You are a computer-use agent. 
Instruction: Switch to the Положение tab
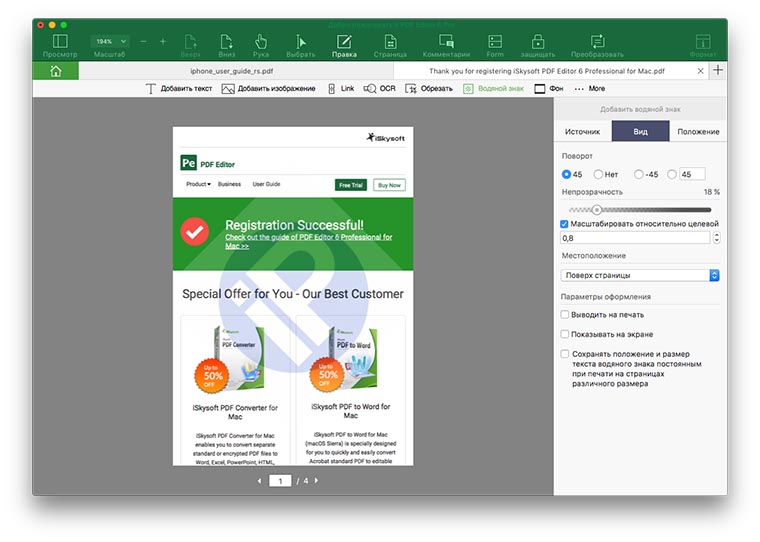[698, 131]
